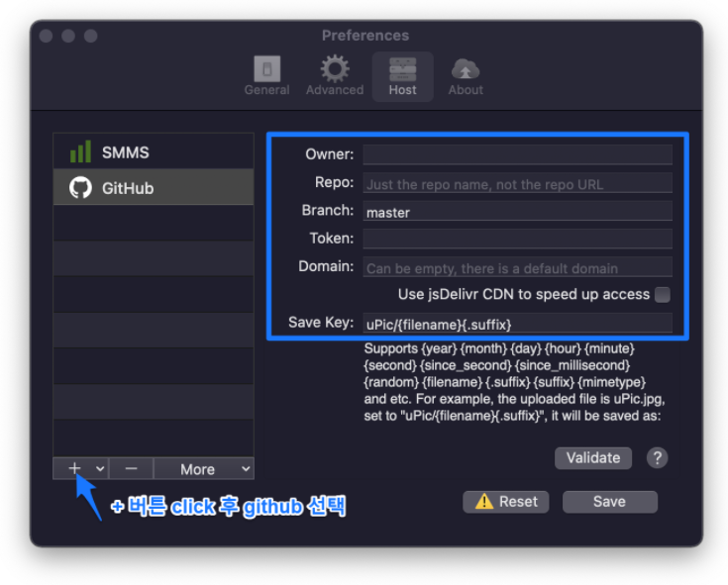
Task: Click into the Domain field
Action: coord(517,266)
